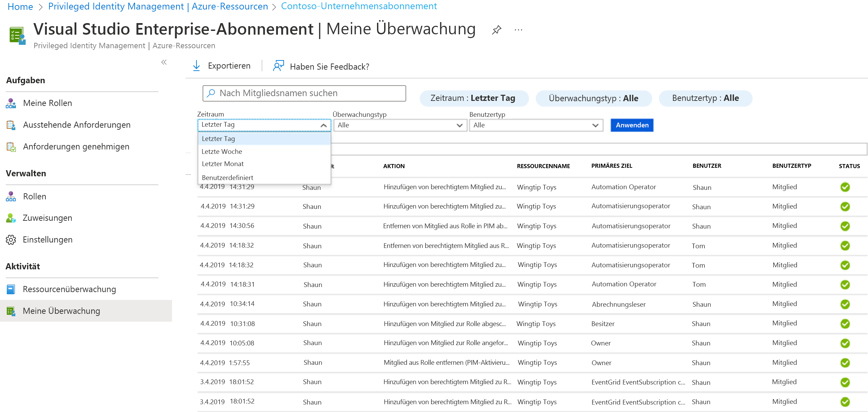Open Privileged Identity Management | Azure-Ressourcen breadcrumb

tap(158, 6)
